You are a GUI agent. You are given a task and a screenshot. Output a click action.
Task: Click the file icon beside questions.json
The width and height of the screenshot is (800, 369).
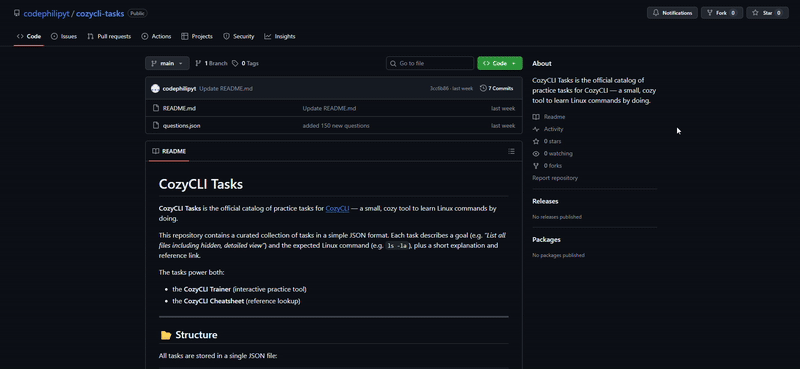pyautogui.click(x=156, y=126)
